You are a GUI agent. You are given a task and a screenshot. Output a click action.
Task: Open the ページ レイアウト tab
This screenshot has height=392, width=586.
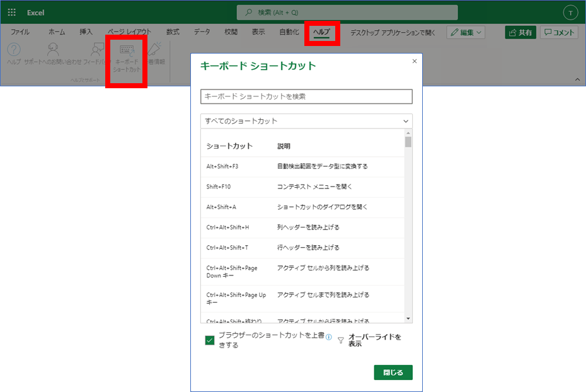[129, 32]
